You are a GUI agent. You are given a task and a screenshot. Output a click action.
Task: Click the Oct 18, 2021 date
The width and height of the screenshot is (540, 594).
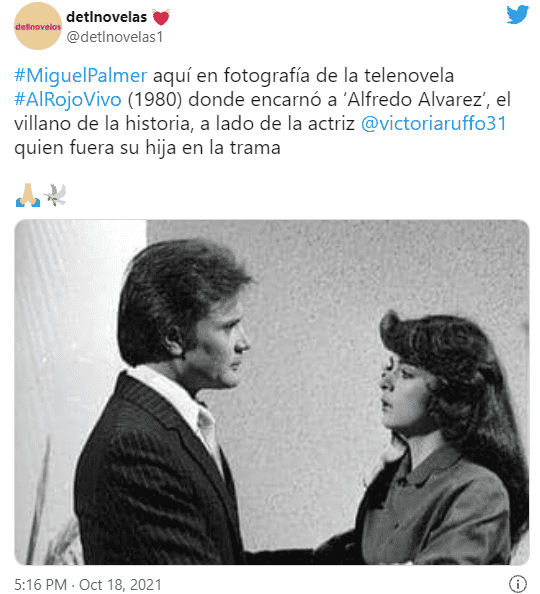tap(120, 585)
